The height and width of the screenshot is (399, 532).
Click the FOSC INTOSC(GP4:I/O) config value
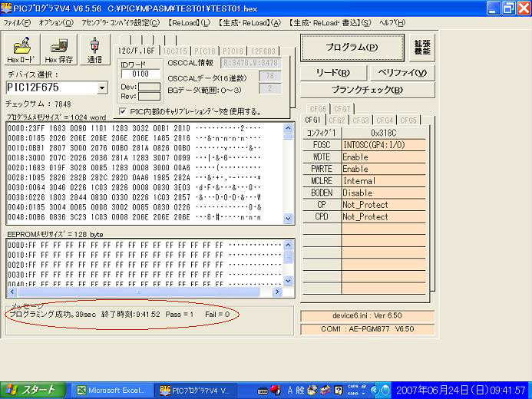tap(382, 144)
